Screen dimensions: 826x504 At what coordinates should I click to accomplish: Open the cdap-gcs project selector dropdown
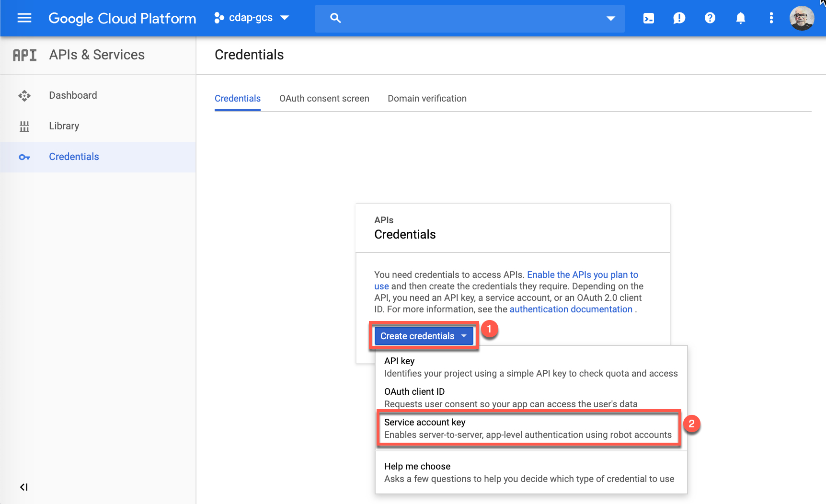[x=252, y=18]
